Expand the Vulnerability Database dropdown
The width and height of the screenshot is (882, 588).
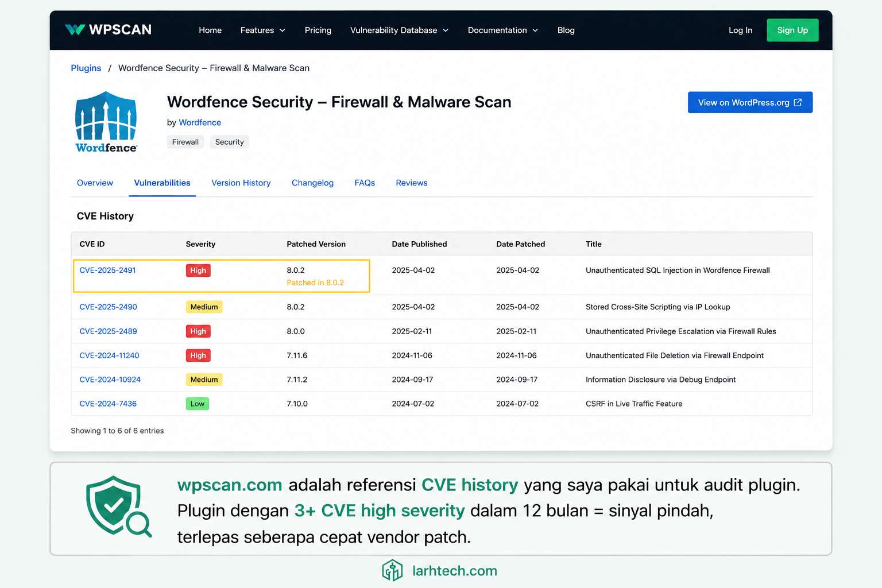[400, 30]
